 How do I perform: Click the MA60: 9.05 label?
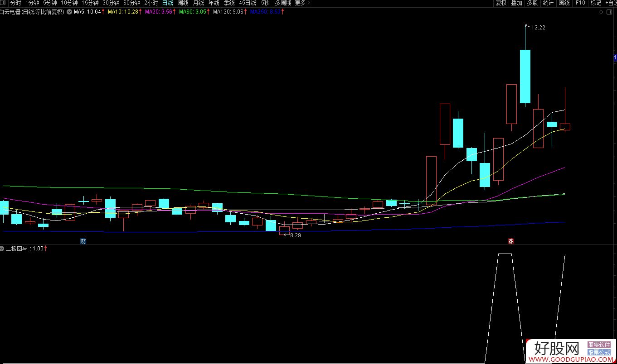click(193, 12)
